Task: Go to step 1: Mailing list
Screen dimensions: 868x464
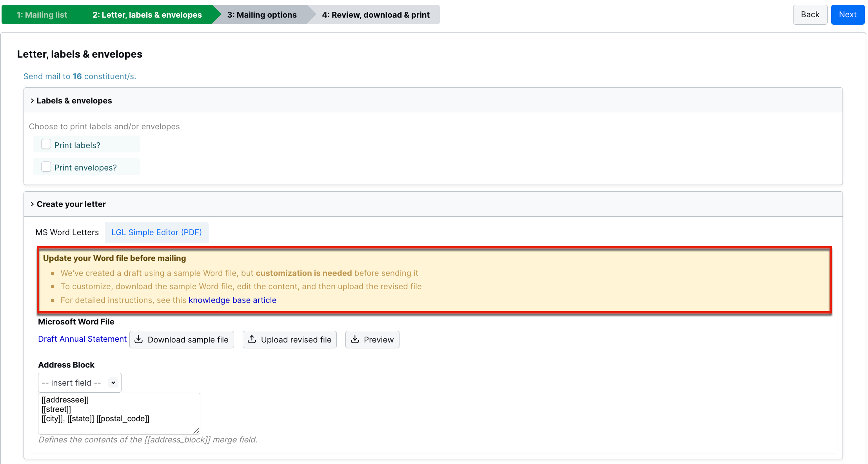Action: point(42,15)
